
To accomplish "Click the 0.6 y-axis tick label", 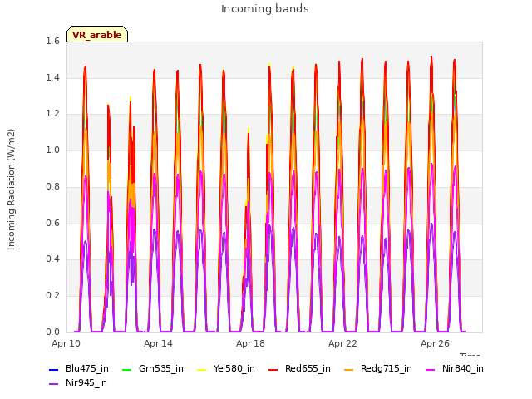I will 52,223.
